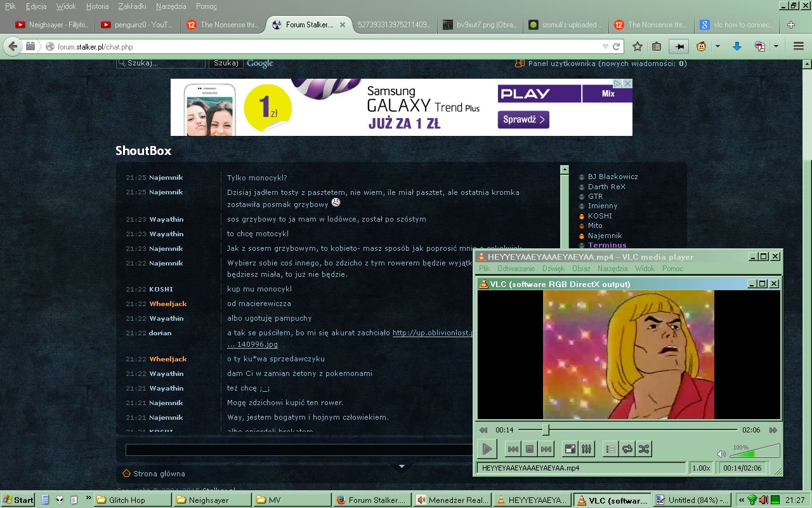
Task: Show the VLC playlist
Action: pyautogui.click(x=610, y=449)
